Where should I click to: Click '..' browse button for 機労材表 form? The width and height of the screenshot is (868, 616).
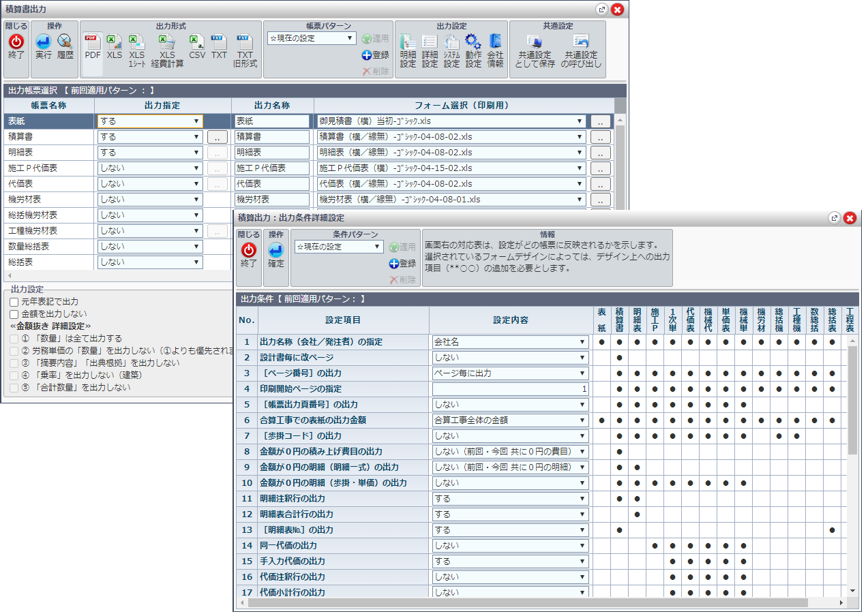pyautogui.click(x=601, y=200)
